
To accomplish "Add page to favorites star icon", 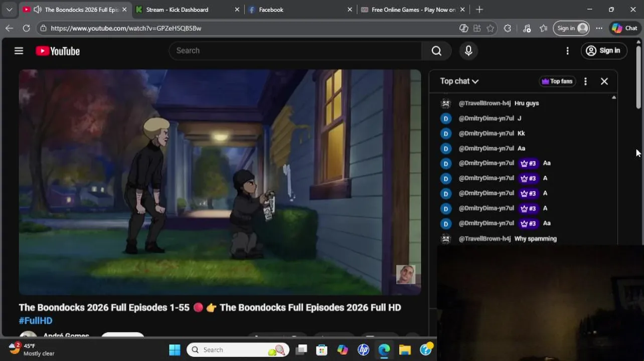I will tap(490, 28).
